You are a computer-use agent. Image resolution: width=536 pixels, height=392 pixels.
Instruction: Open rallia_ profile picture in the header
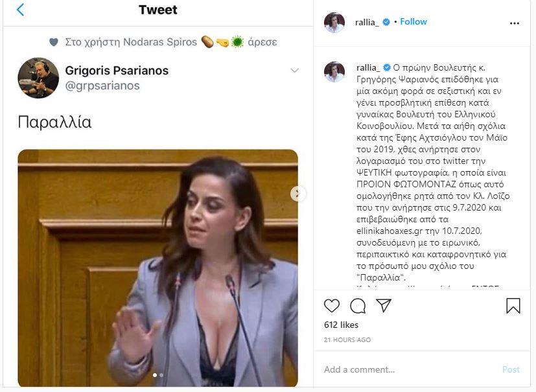coord(334,23)
